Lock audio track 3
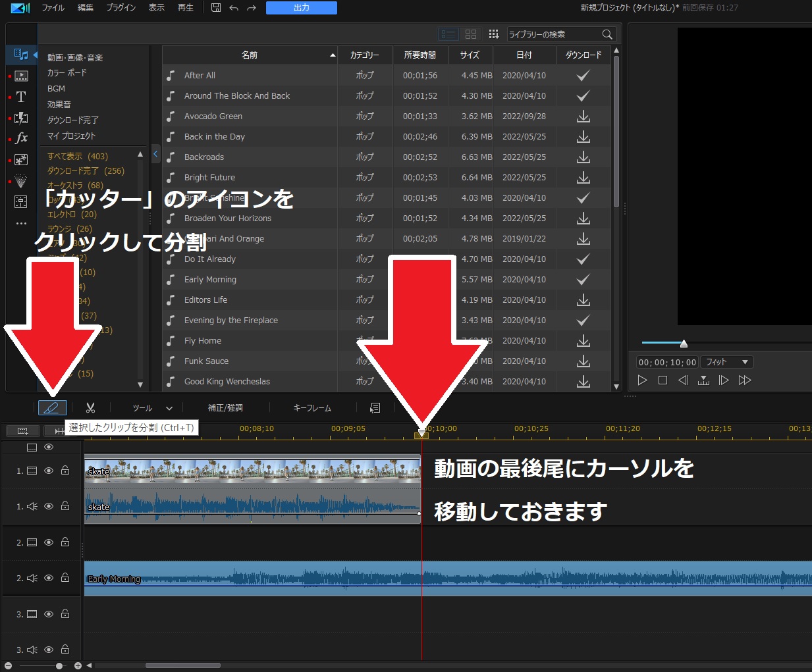Image resolution: width=812 pixels, height=672 pixels. (65, 649)
